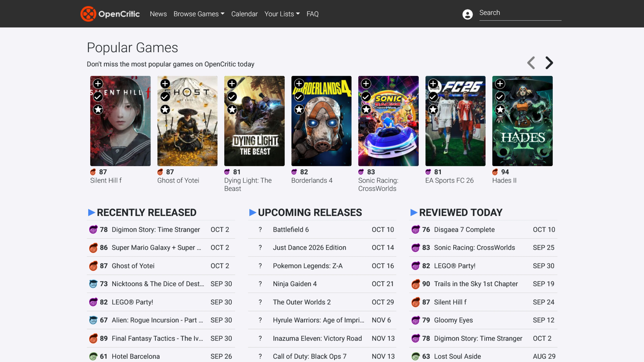Mark Dying Light: The Beast as played checkmark

click(x=232, y=97)
